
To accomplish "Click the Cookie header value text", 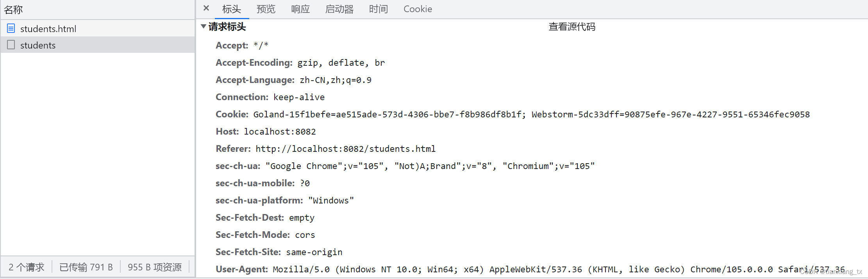I will (531, 114).
